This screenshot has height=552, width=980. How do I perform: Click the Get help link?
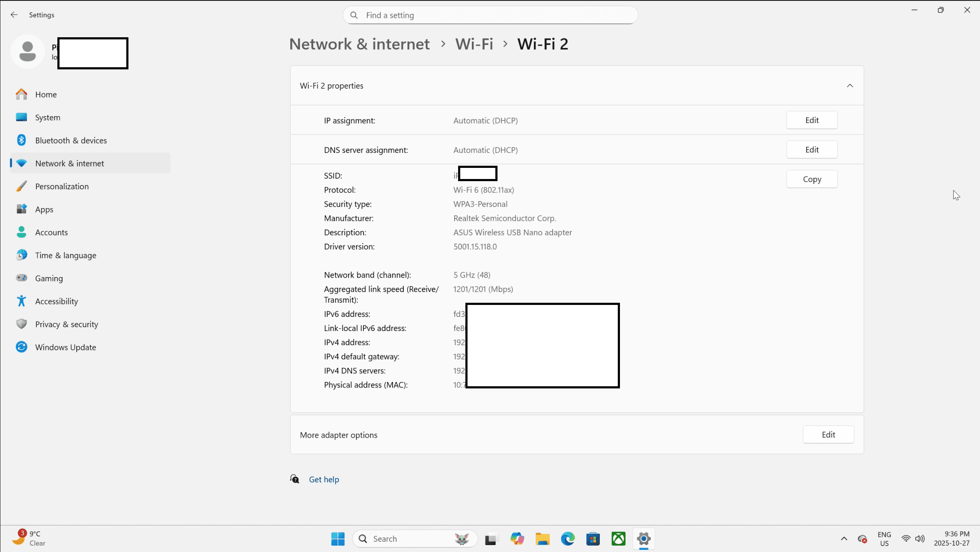pyautogui.click(x=324, y=480)
